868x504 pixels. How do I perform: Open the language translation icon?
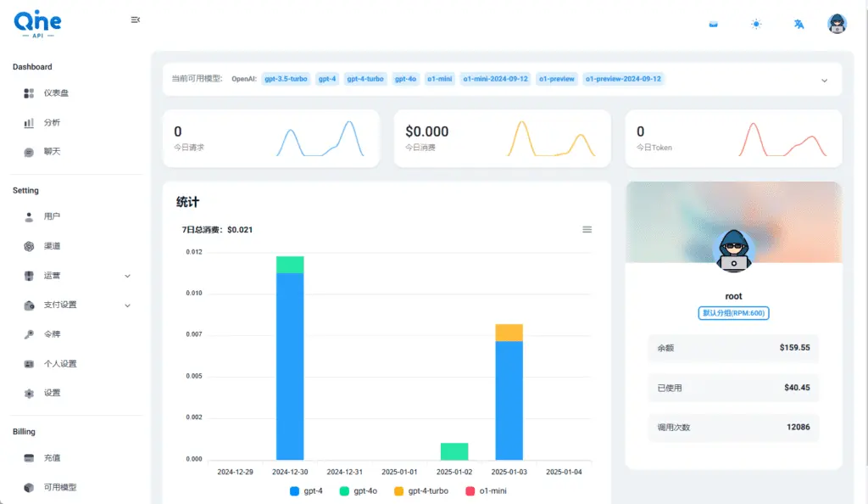798,24
